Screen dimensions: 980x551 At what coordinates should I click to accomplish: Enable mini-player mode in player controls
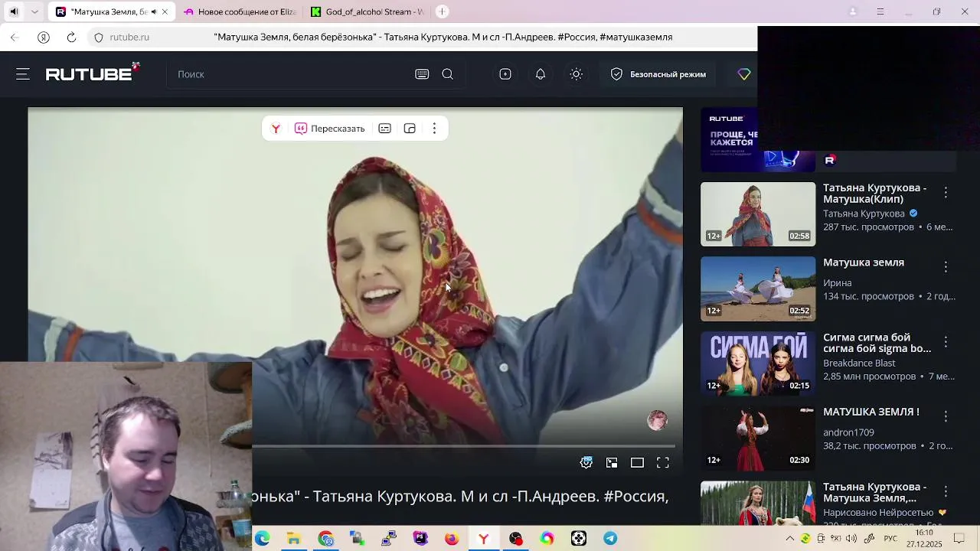point(612,462)
